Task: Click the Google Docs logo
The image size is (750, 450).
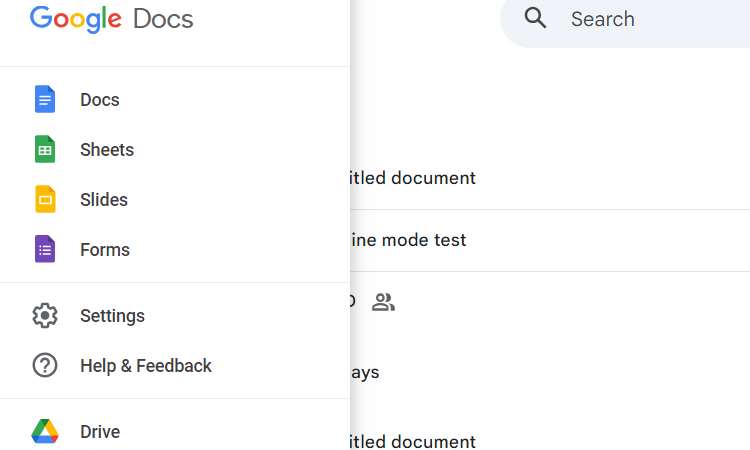Action: coord(112,18)
